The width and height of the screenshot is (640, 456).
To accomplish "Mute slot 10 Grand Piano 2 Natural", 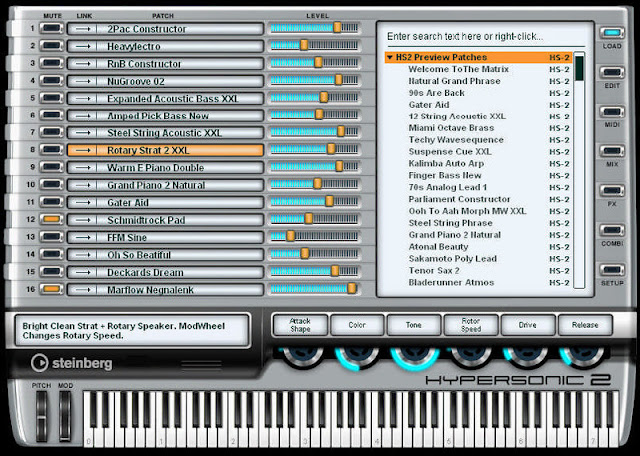I will [51, 185].
